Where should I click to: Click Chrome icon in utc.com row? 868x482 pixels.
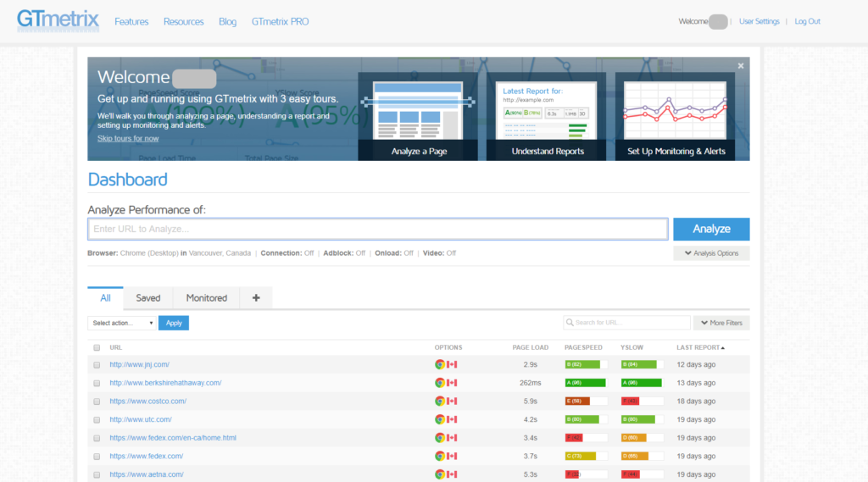tap(440, 419)
